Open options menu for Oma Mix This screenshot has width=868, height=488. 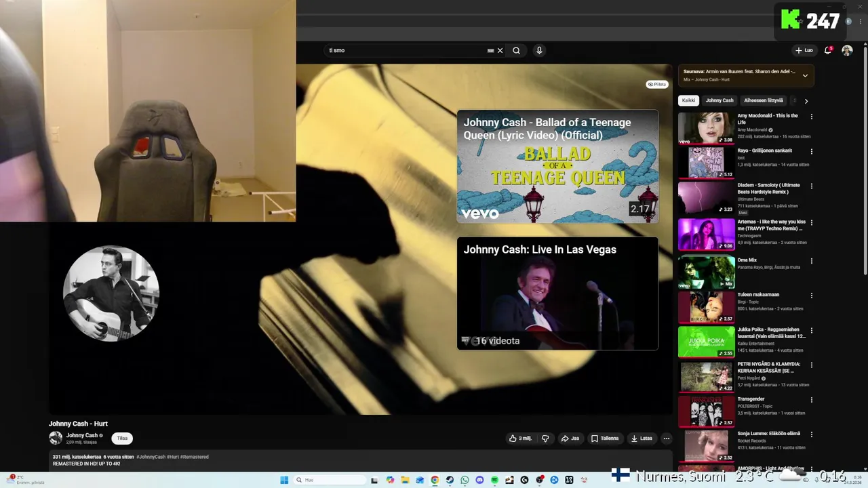[x=811, y=260]
